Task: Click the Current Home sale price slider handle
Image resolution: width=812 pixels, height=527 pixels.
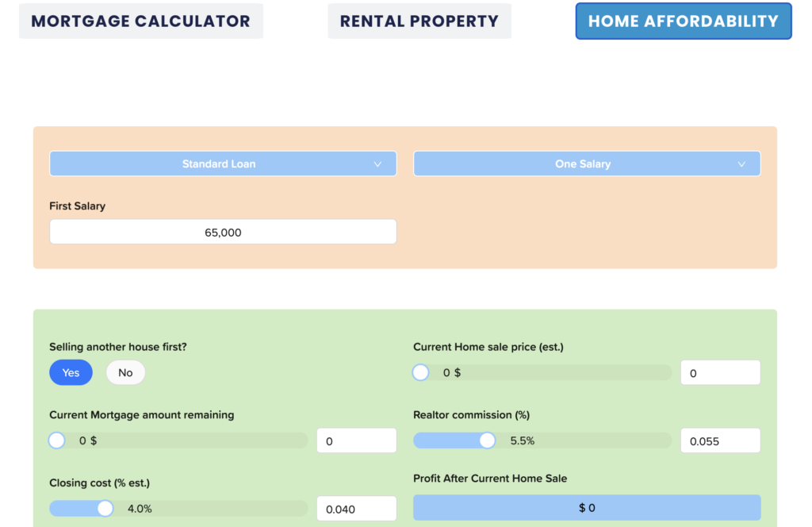Action: click(420, 371)
